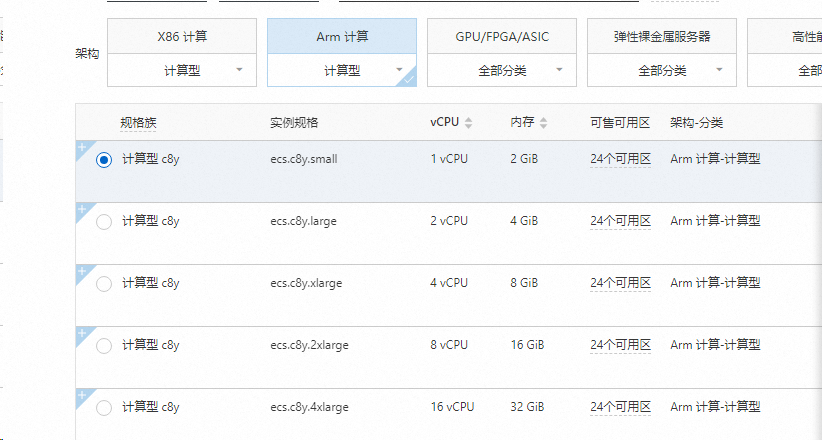Viewport: 822px width, 440px height.
Task: Sort the table by vCPU column icon
Action: pyautogui.click(x=469, y=123)
